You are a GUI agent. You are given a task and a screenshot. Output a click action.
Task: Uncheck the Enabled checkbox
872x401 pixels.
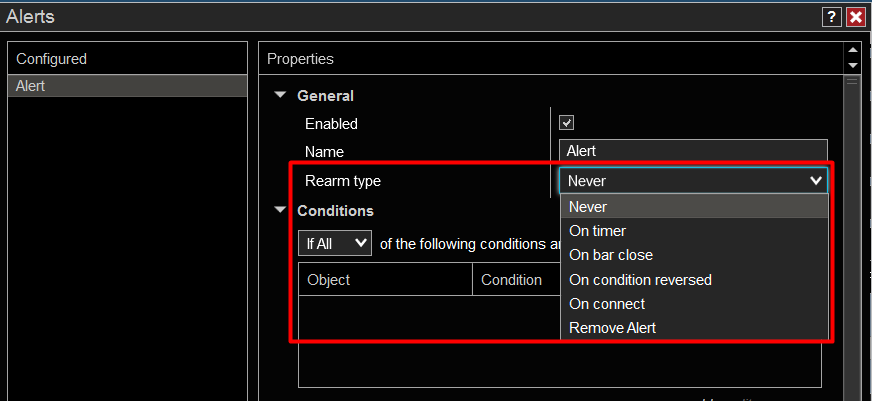coord(566,123)
